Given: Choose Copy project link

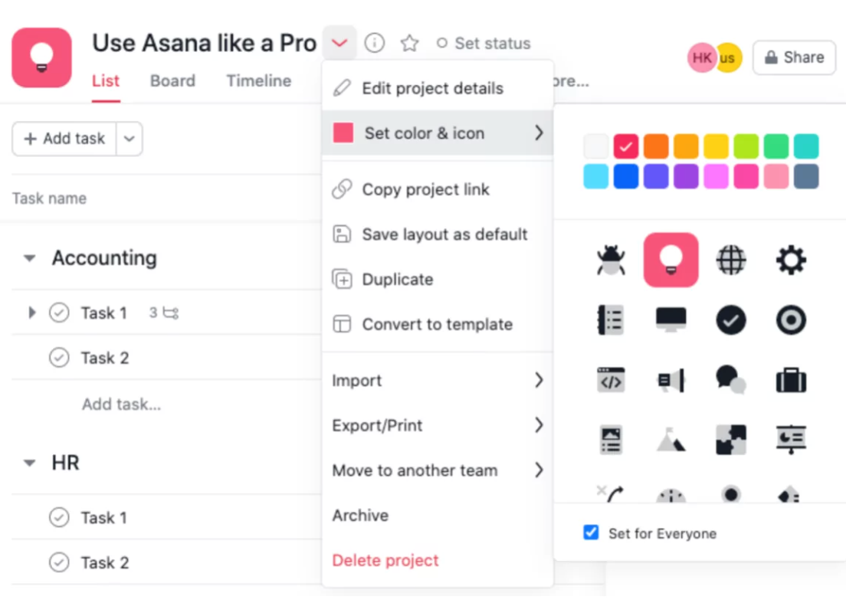Looking at the screenshot, I should (438, 189).
